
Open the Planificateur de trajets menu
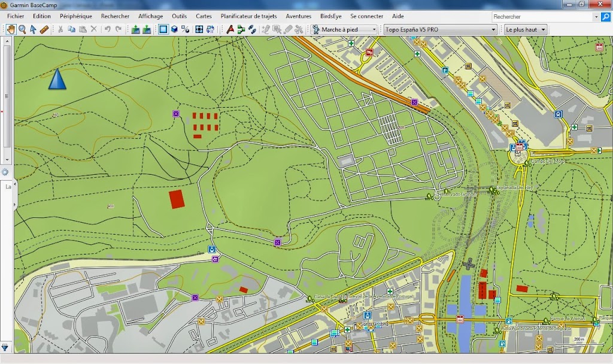(248, 16)
